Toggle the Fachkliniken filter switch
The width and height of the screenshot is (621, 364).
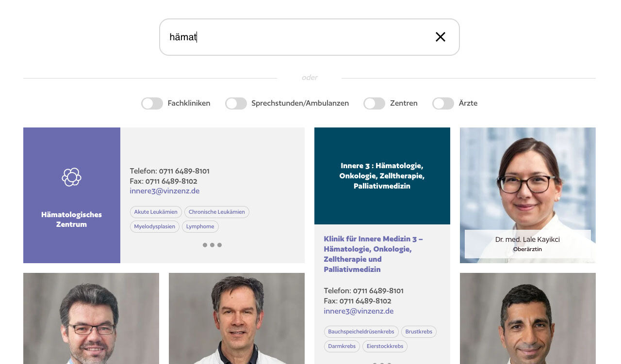pyautogui.click(x=152, y=103)
